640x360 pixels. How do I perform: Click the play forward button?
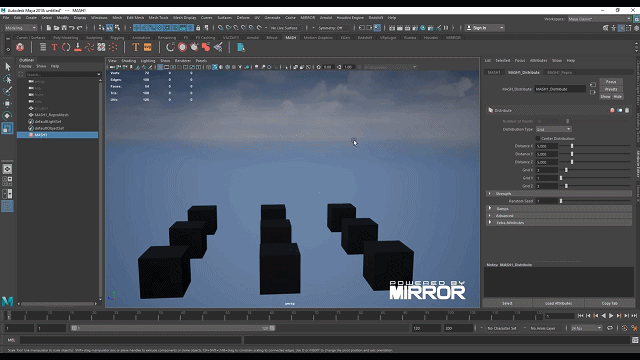611,316
